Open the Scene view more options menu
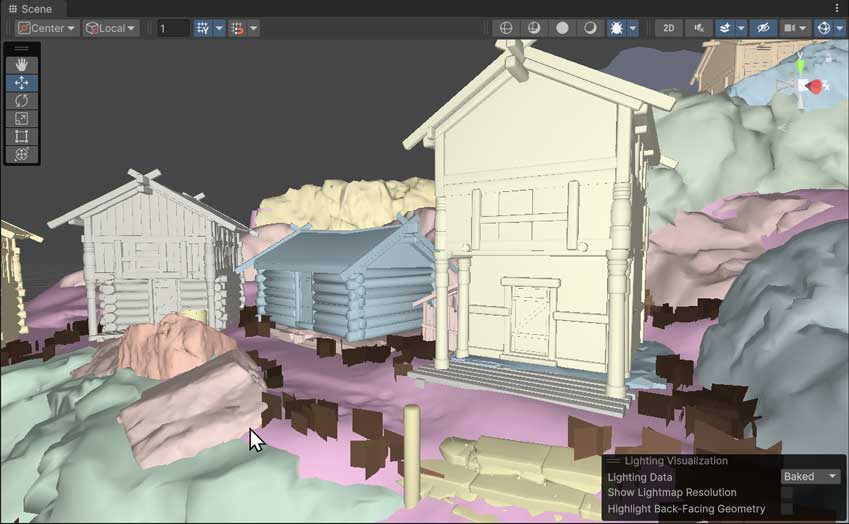The width and height of the screenshot is (849, 524). [837, 8]
